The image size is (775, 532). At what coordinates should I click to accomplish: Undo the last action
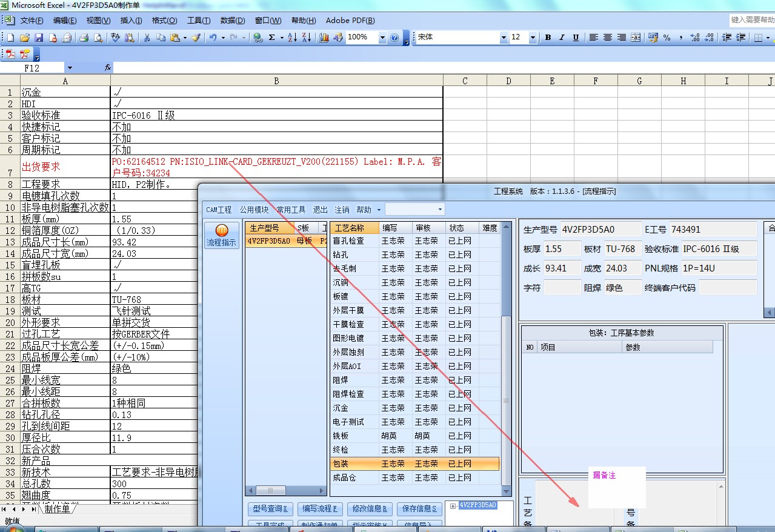tap(213, 38)
